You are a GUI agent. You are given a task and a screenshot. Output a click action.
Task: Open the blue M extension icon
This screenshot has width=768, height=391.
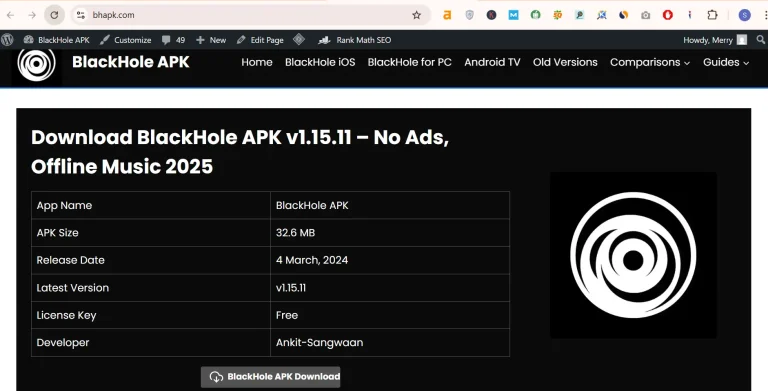click(x=513, y=15)
